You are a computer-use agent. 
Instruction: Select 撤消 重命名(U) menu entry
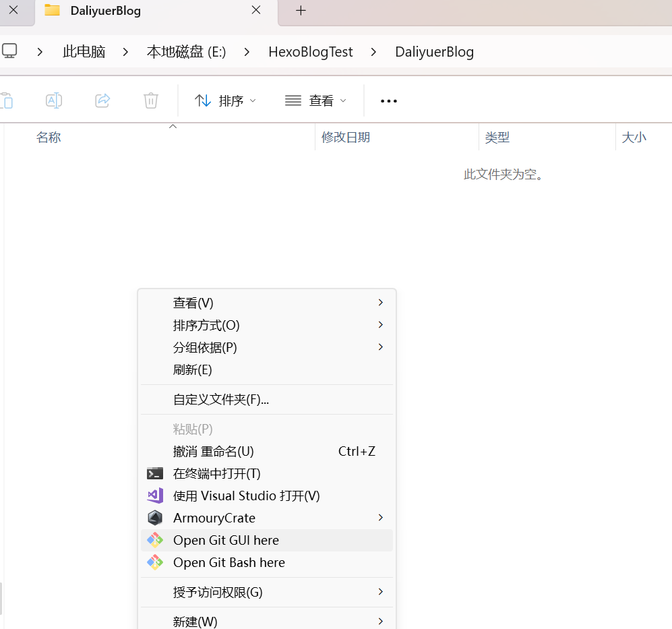[214, 451]
